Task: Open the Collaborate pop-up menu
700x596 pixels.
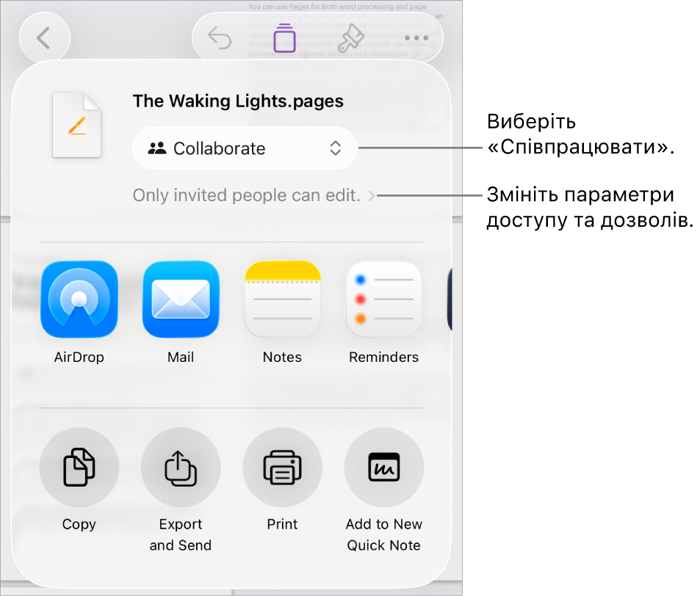Action: 245,148
